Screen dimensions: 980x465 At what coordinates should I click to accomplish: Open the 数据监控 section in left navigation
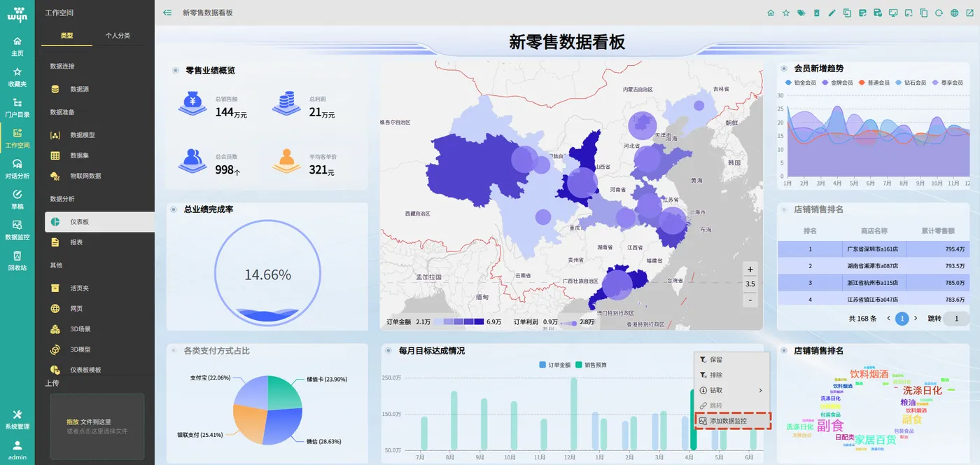[17, 230]
